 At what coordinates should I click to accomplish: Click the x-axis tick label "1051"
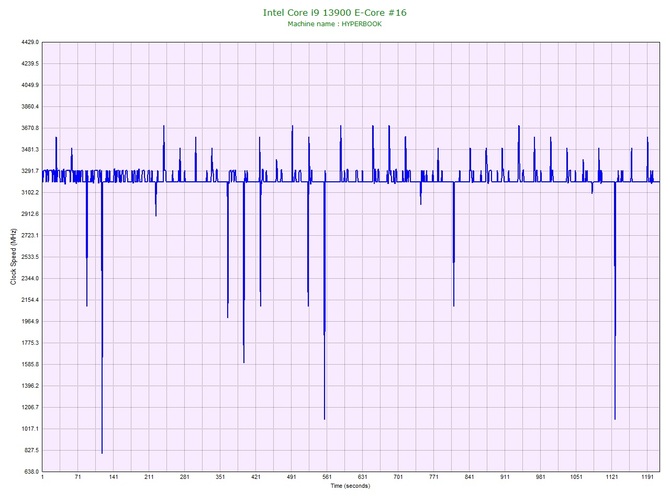coord(576,477)
